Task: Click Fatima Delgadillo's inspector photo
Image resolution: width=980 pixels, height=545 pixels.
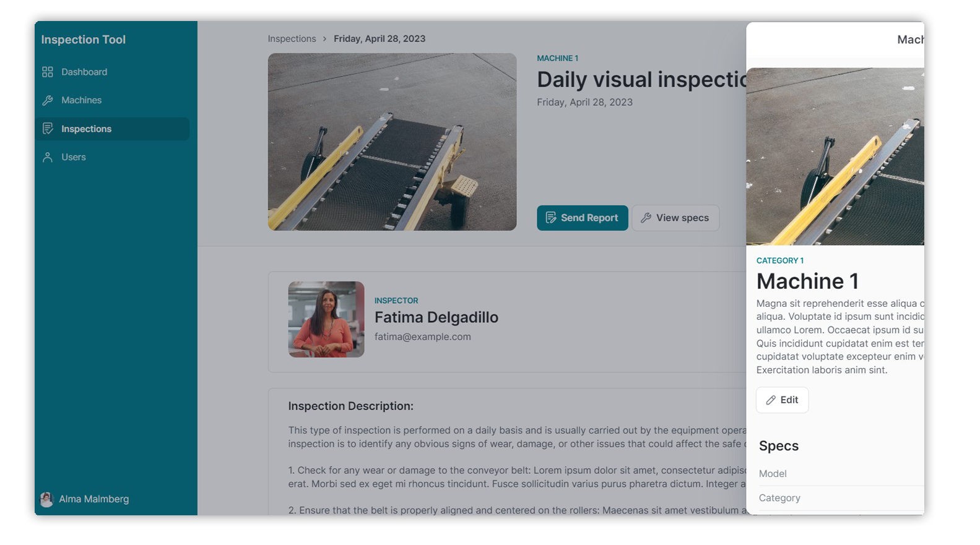Action: [326, 319]
